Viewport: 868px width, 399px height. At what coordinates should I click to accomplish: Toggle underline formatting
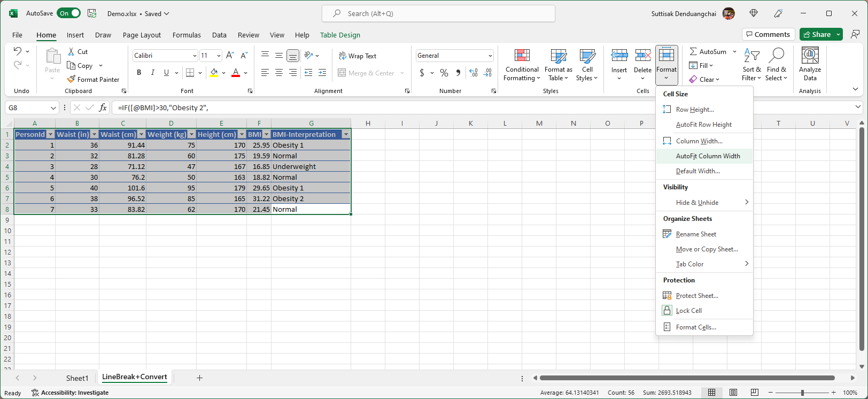click(x=166, y=73)
